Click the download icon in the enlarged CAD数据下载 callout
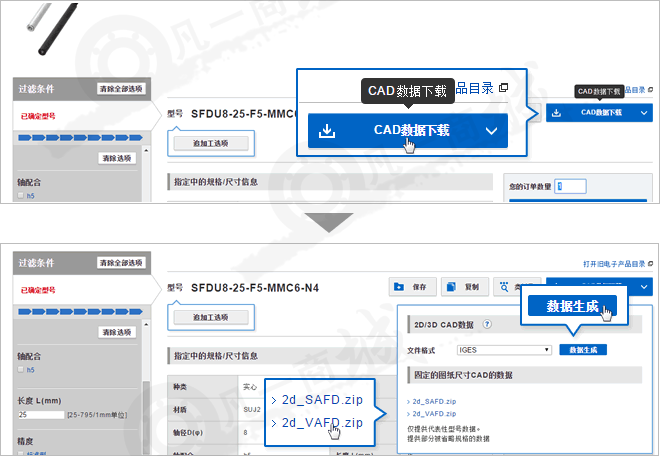This screenshot has height=456, width=660. (327, 131)
